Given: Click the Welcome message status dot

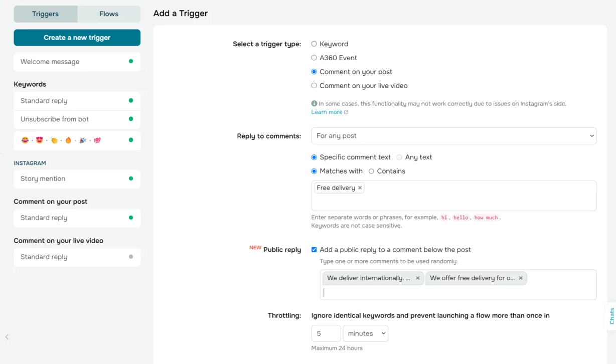Looking at the screenshot, I should point(131,62).
